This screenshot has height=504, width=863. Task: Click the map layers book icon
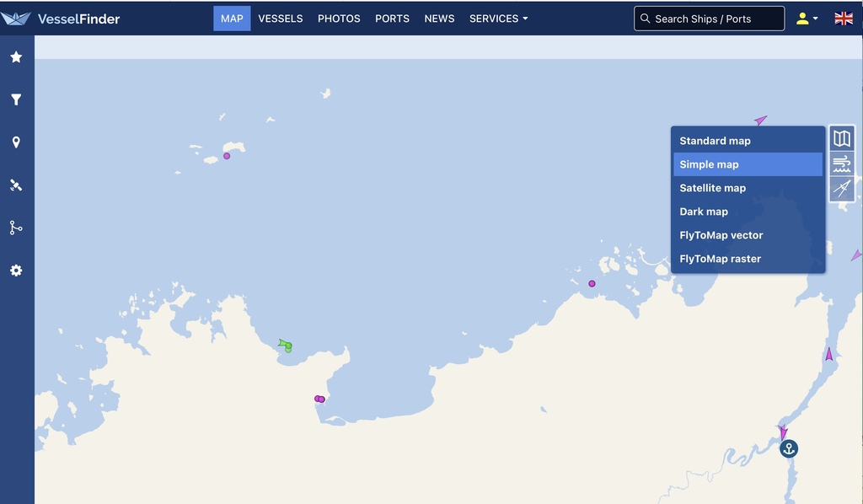point(842,139)
